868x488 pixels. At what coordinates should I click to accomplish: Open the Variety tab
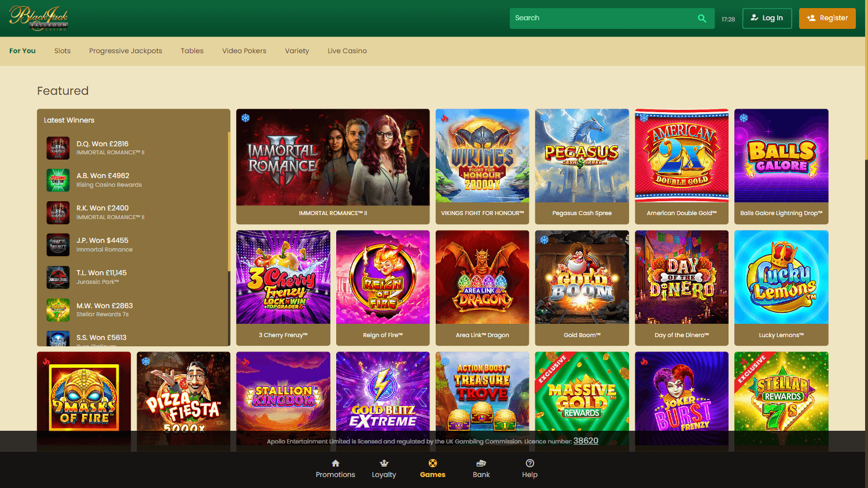coord(297,51)
